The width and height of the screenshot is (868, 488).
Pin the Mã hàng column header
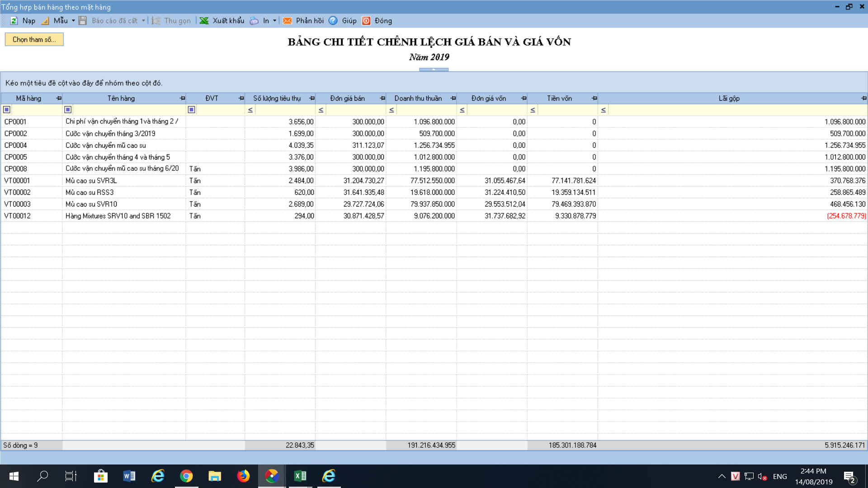59,98
